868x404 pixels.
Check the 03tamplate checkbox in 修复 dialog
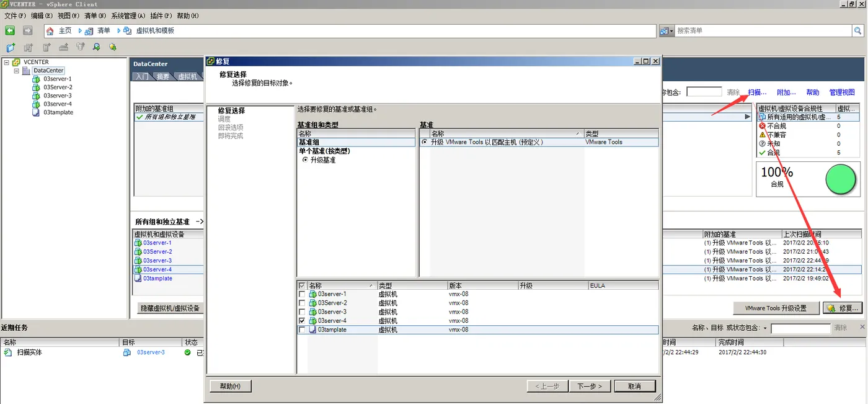(x=302, y=330)
